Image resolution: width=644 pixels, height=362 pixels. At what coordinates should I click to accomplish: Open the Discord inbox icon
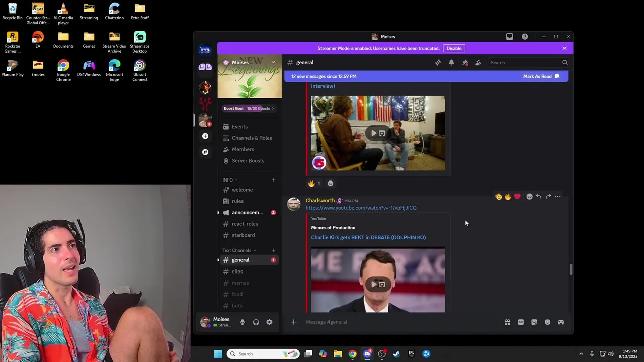click(x=509, y=37)
